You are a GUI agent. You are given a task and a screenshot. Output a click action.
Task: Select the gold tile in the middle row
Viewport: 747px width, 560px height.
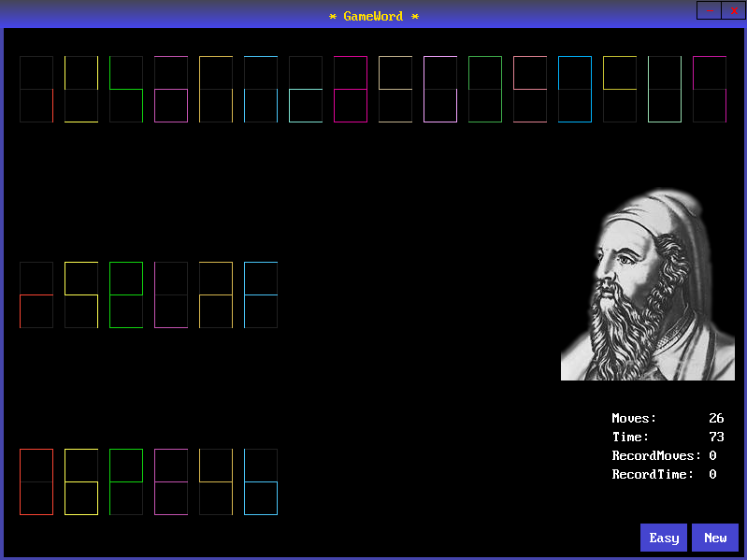[216, 294]
